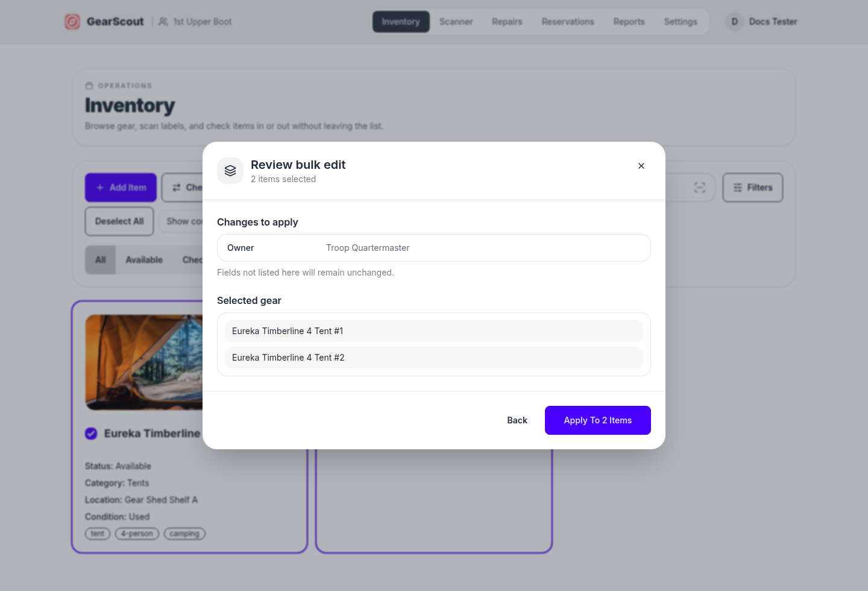Select Eureka Timberline 4 Tent #1 row
The height and width of the screenshot is (591, 868).
[434, 331]
